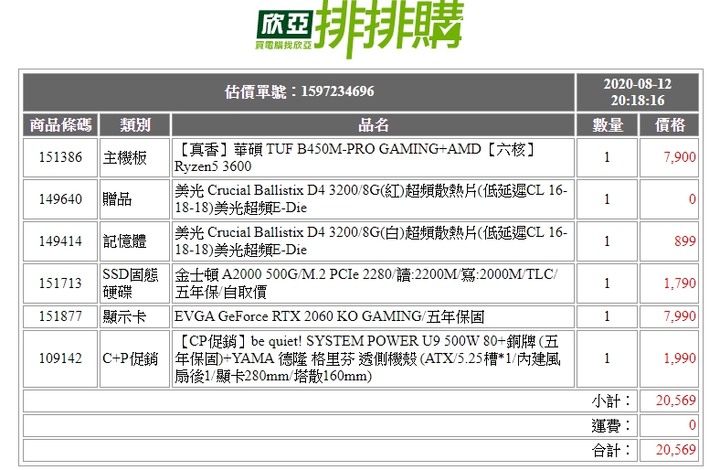Click the 數量 column header

(607, 125)
